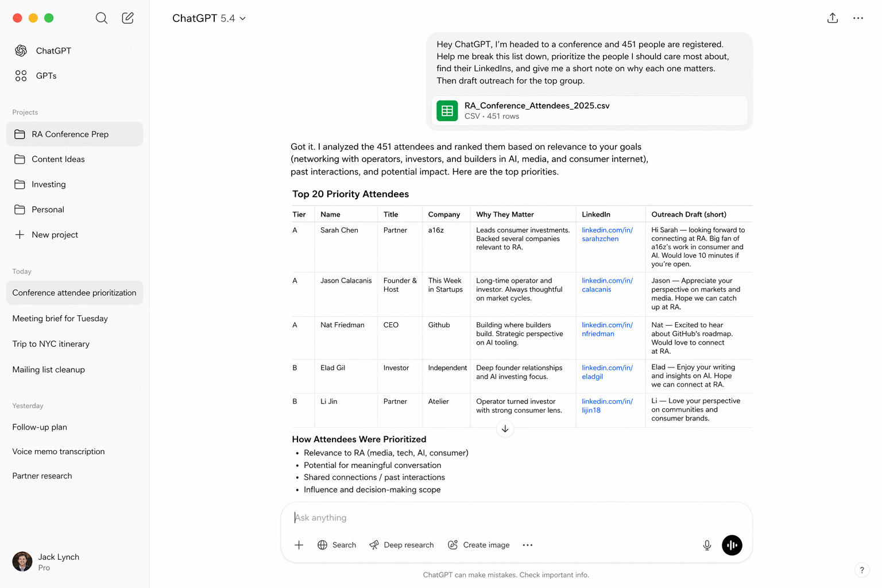
Task: Open Elad Gil's LinkedIn link eladgil
Action: [607, 372]
